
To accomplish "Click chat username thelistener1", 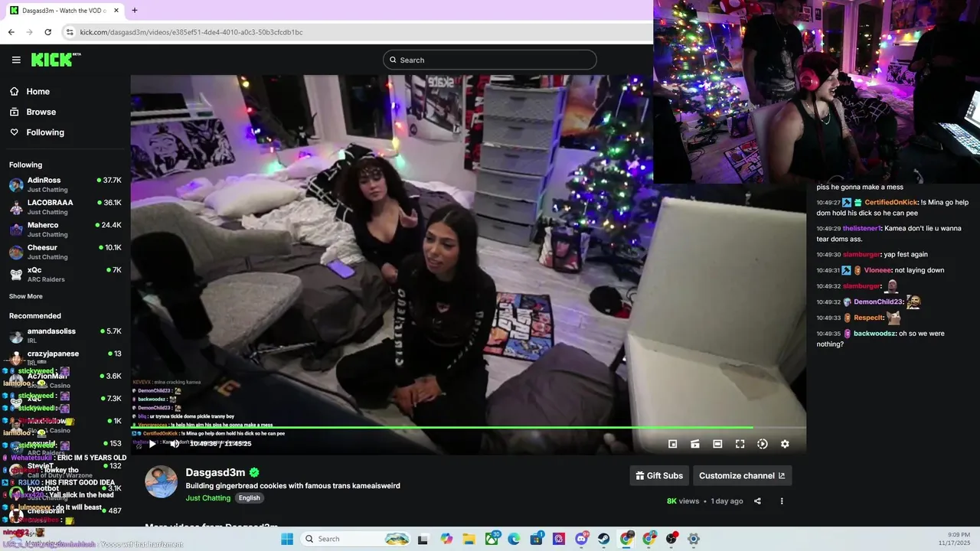I will click(862, 229).
